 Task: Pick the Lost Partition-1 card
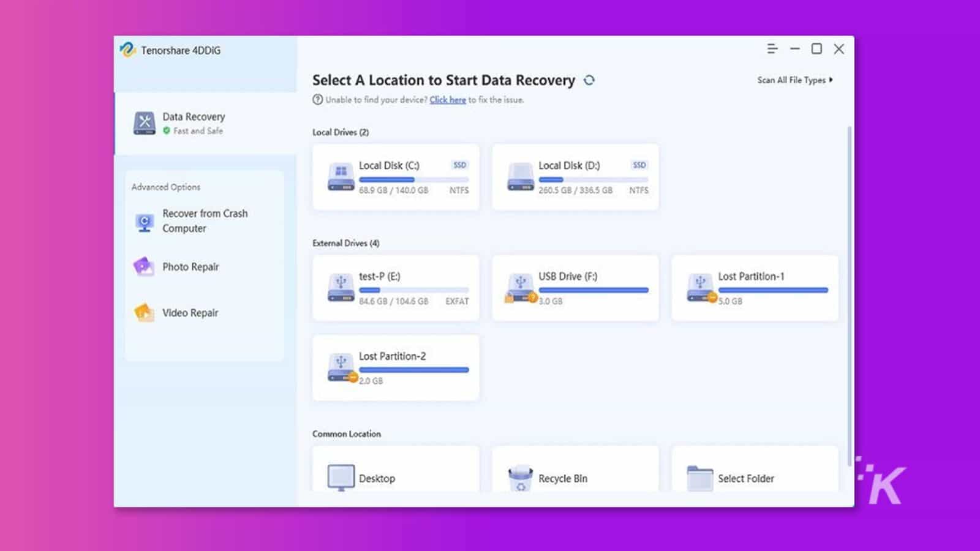pos(755,288)
